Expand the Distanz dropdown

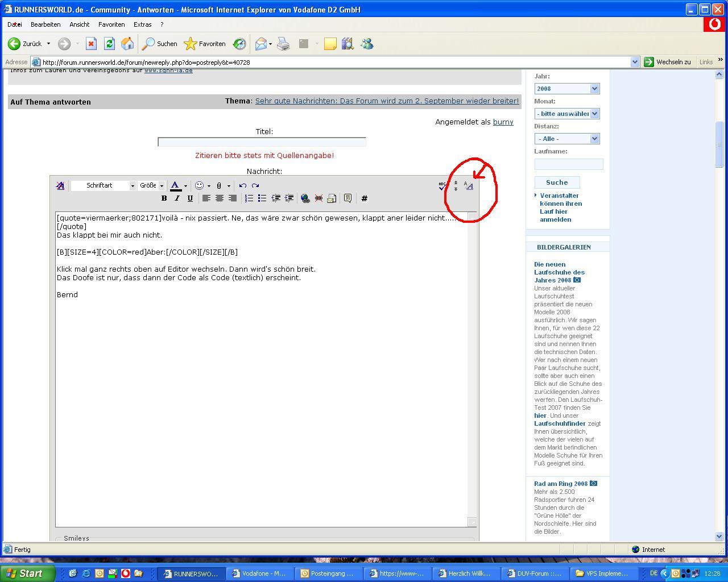pyautogui.click(x=566, y=139)
